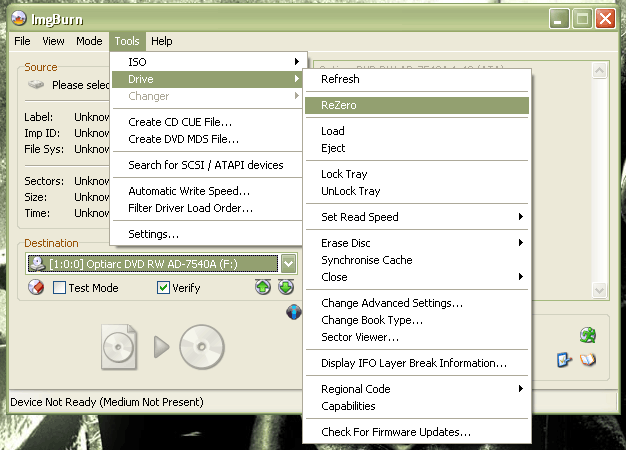Select Load in the Drive submenu

tap(417, 131)
